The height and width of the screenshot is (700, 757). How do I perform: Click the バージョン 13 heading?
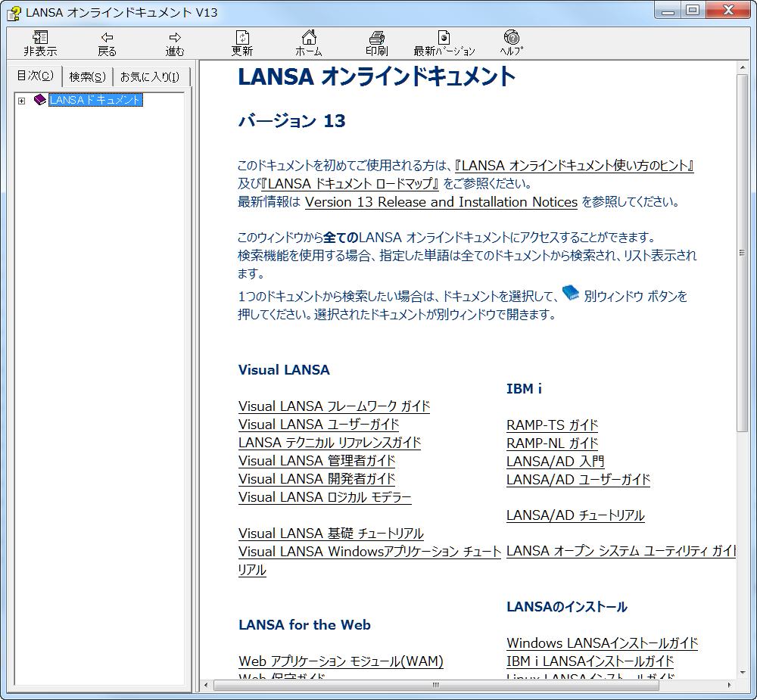pyautogui.click(x=292, y=120)
